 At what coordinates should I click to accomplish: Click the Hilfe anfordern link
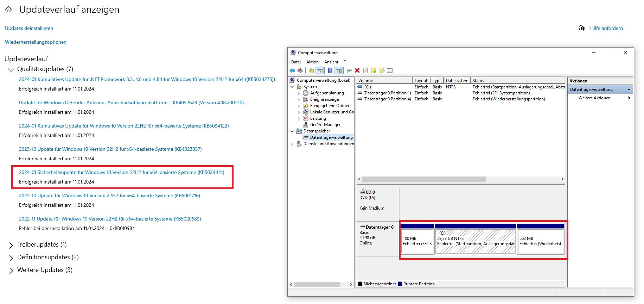[x=606, y=28]
